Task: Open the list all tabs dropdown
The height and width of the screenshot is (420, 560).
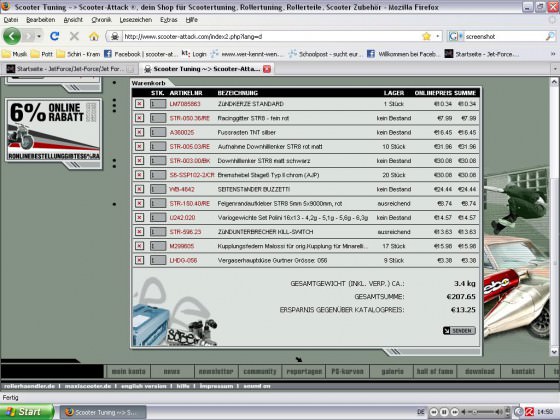Action: pyautogui.click(x=555, y=69)
